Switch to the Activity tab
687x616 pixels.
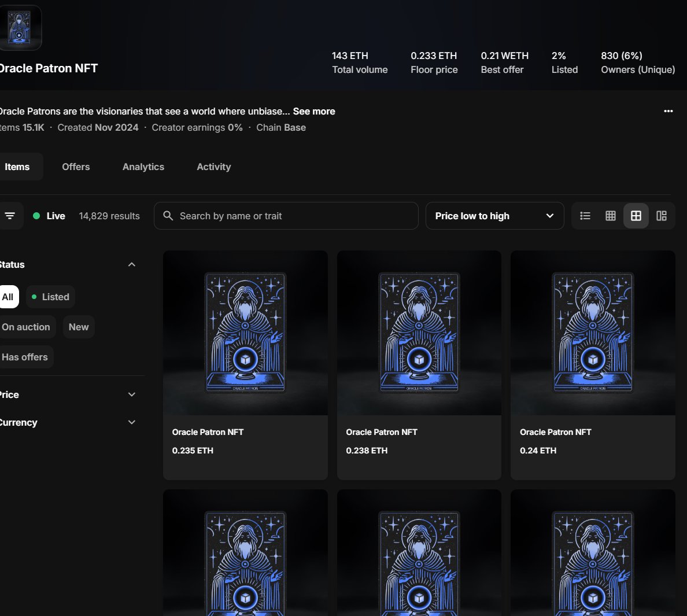213,167
